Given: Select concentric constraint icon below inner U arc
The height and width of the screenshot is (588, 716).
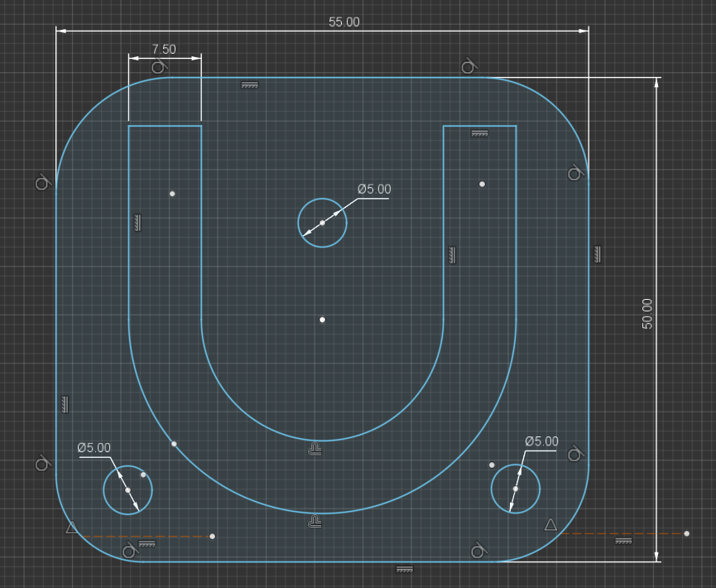Looking at the screenshot, I should [315, 449].
